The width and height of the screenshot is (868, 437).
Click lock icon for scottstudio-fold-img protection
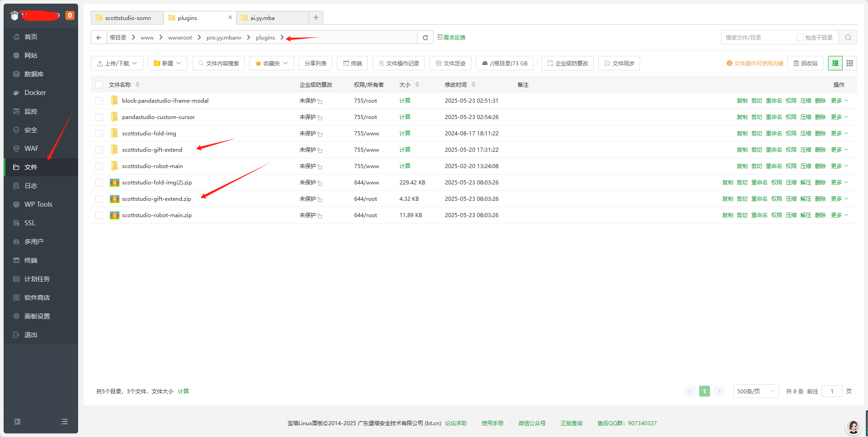click(320, 134)
